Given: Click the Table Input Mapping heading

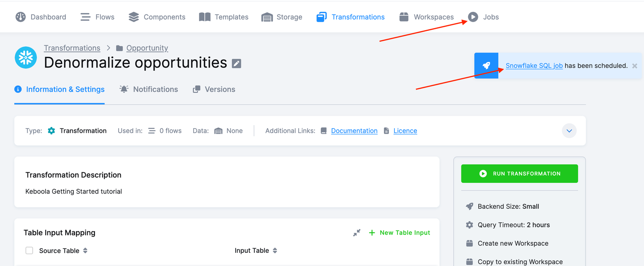Looking at the screenshot, I should [x=59, y=232].
